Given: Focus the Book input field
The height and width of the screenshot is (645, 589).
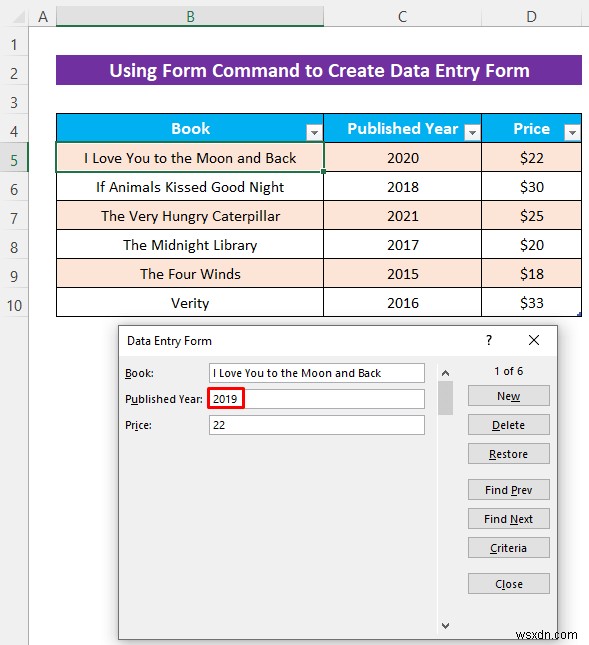Looking at the screenshot, I should click(317, 373).
